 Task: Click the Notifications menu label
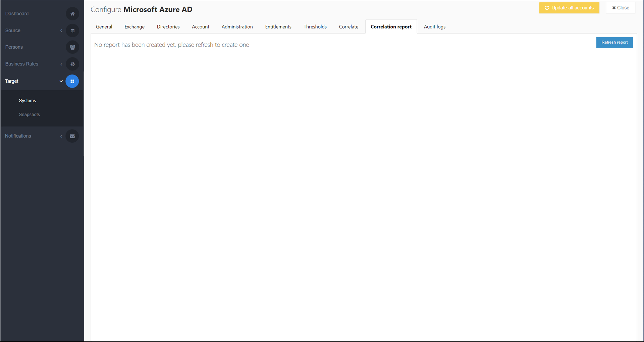(x=18, y=136)
